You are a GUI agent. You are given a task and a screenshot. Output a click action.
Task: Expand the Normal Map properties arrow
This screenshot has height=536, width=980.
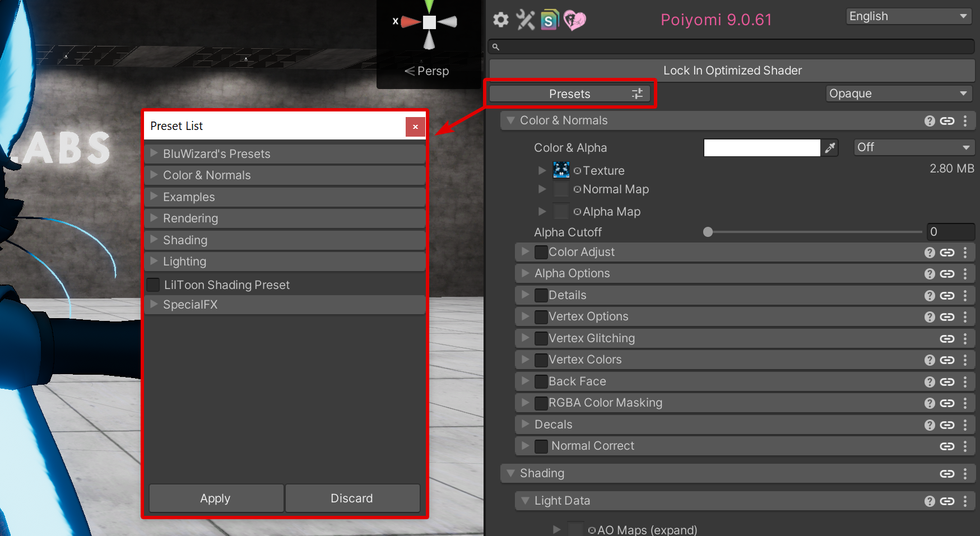[x=542, y=189]
